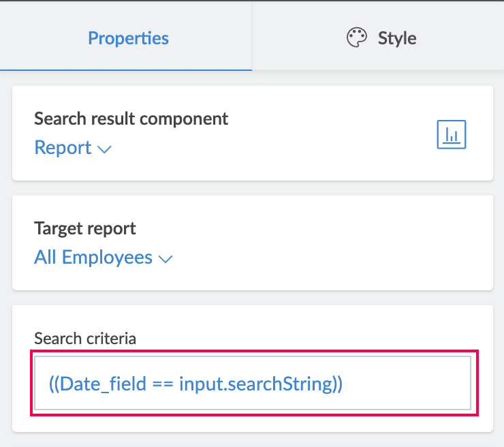Expand the chevron next to Report
The height and width of the screenshot is (447, 504).
[x=104, y=149]
